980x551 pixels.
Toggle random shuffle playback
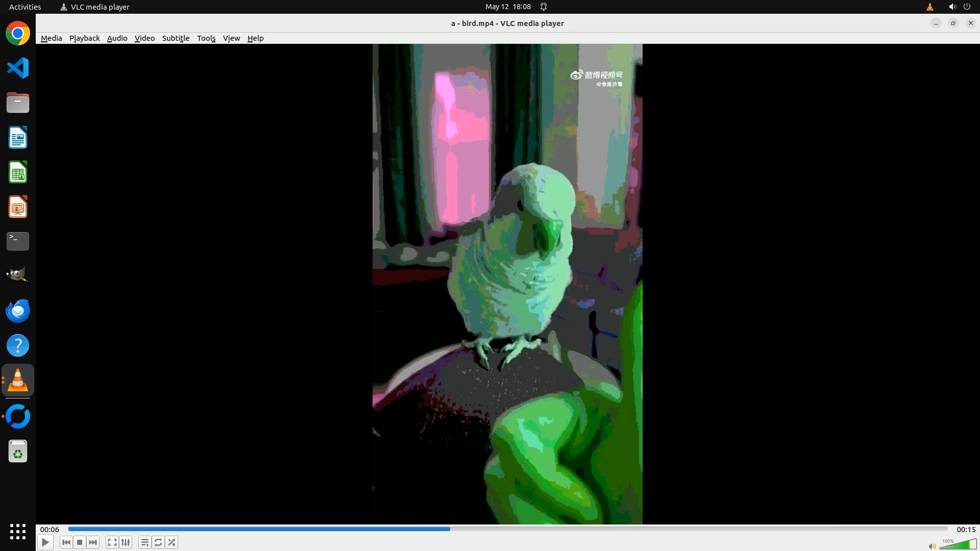pos(171,542)
